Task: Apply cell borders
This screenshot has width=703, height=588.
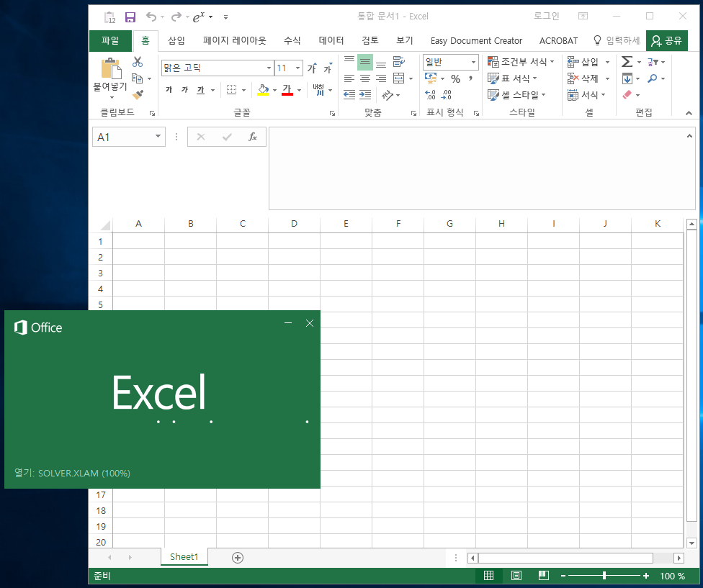Action: (x=231, y=90)
